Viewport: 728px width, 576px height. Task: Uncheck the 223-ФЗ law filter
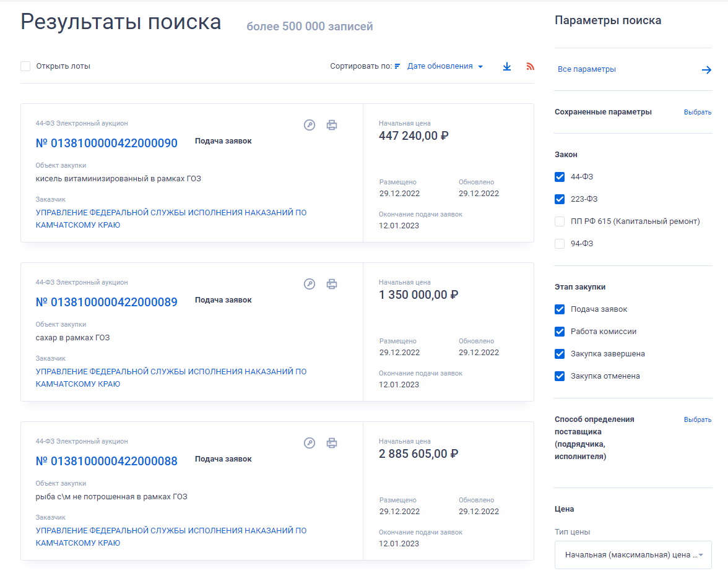[x=560, y=199]
